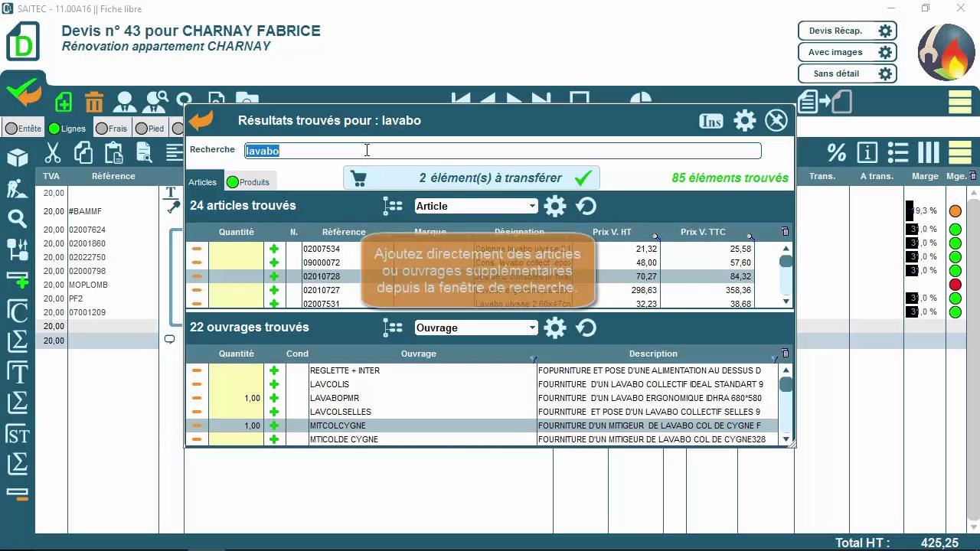Viewport: 980px width, 551px height.
Task: Click the green checkmark validate icon
Action: click(x=23, y=93)
